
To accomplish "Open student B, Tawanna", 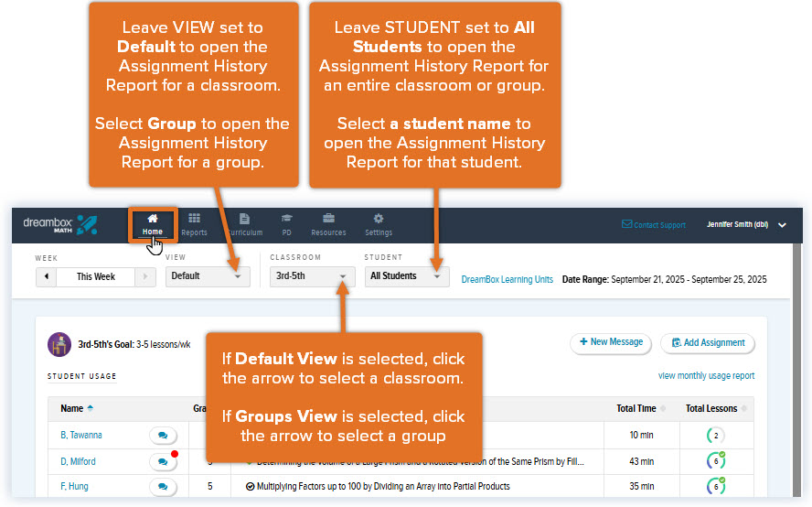I will pos(81,435).
